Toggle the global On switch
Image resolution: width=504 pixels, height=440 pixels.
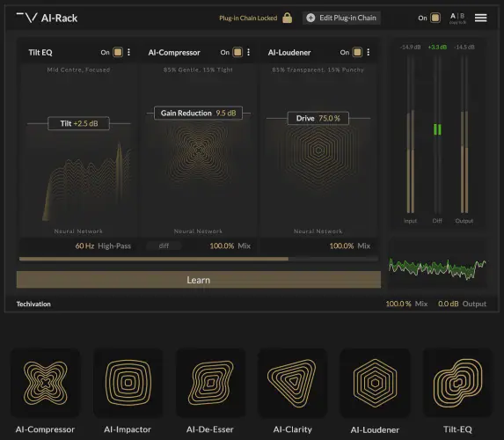pos(435,18)
